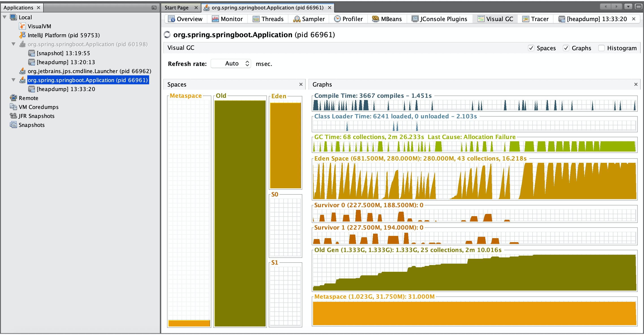
Task: Close the Application pid 66961 document tab
Action: (x=330, y=8)
